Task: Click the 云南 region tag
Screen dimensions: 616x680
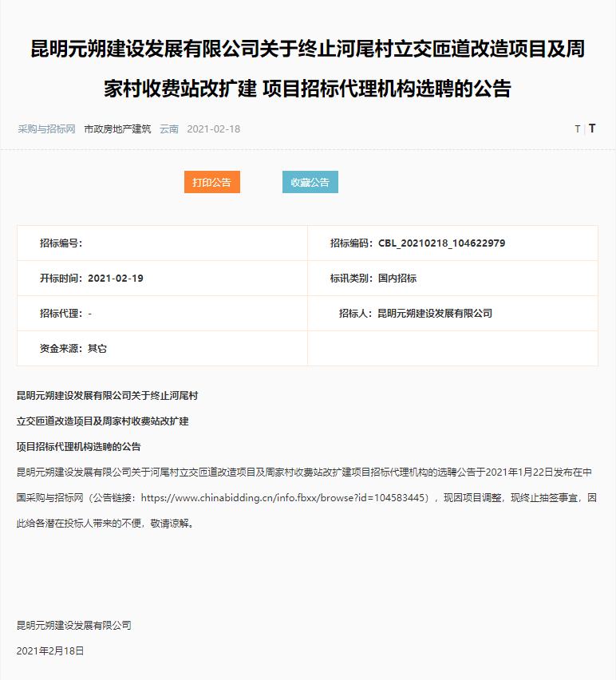Action: coord(169,128)
